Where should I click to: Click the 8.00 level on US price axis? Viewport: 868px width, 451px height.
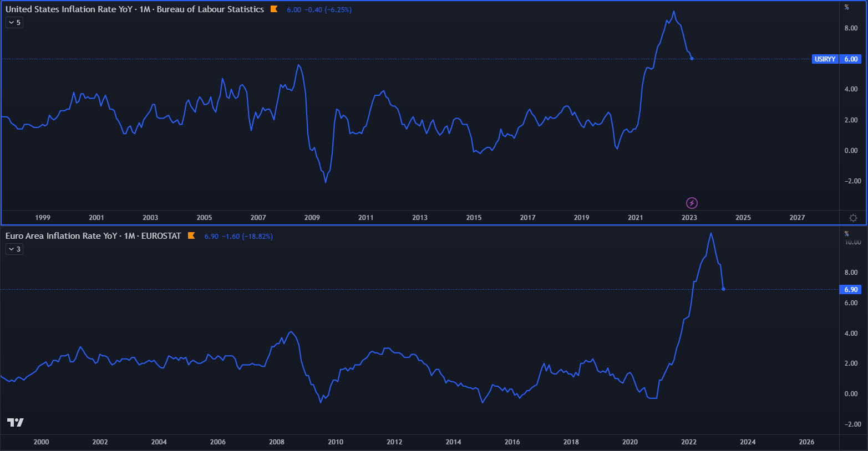pos(851,28)
